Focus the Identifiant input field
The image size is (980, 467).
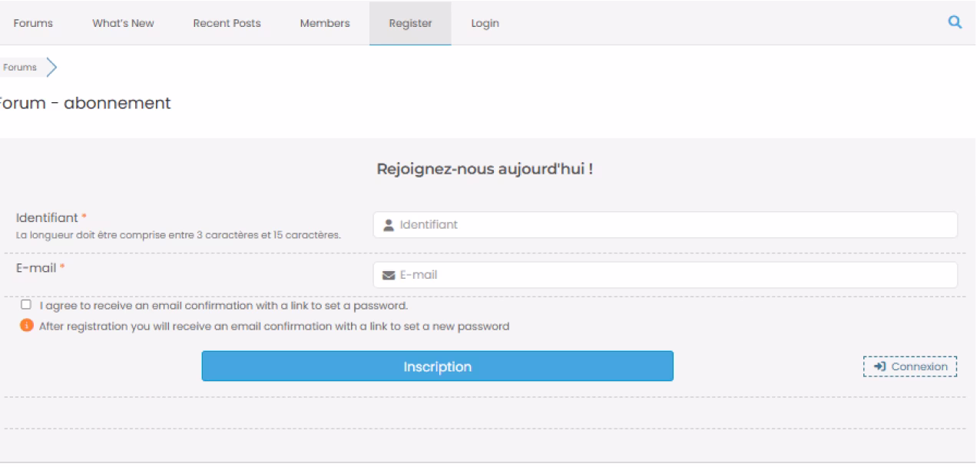tap(665, 225)
